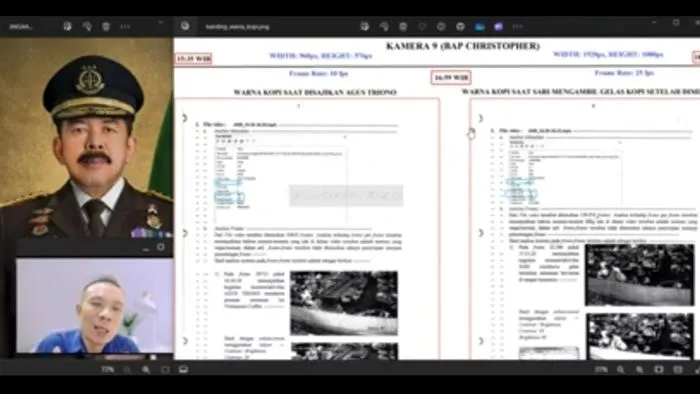Rotate the image in left Photos window
This screenshot has height=394, width=700.
pos(87,26)
